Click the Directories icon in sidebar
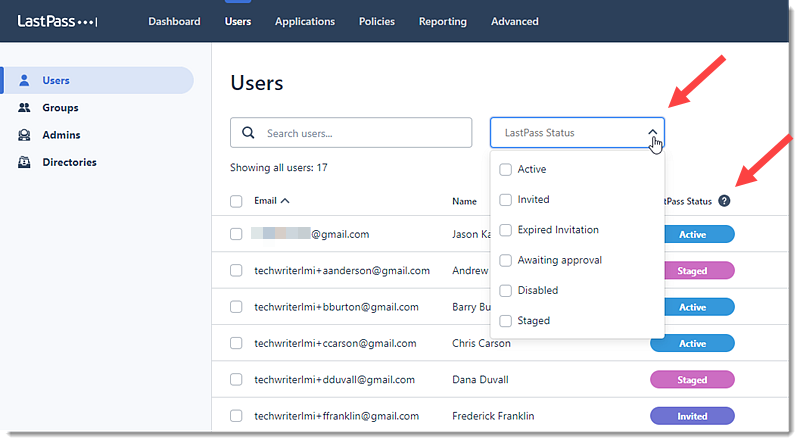This screenshot has height=438, width=795. pyautogui.click(x=24, y=162)
